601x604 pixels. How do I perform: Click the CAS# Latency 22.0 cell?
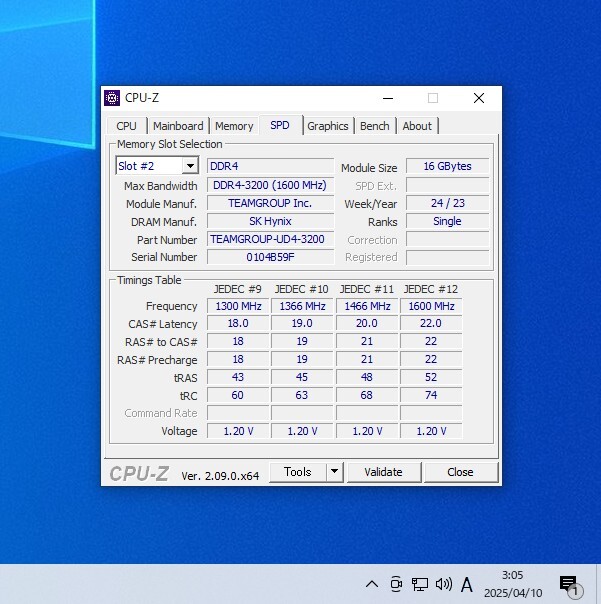(x=431, y=323)
